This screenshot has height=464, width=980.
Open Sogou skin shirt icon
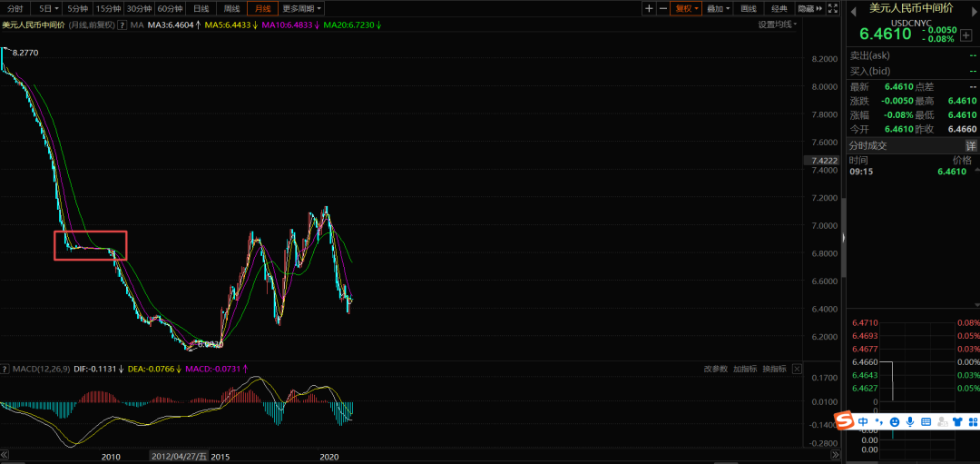coord(957,421)
